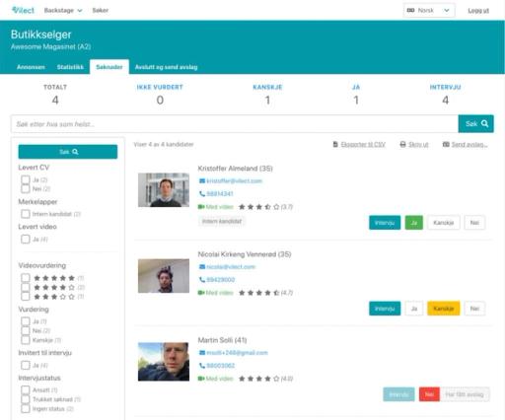Check Ansatt interview status checkbox
Viewport: 505px width, 420px height.
pos(26,390)
